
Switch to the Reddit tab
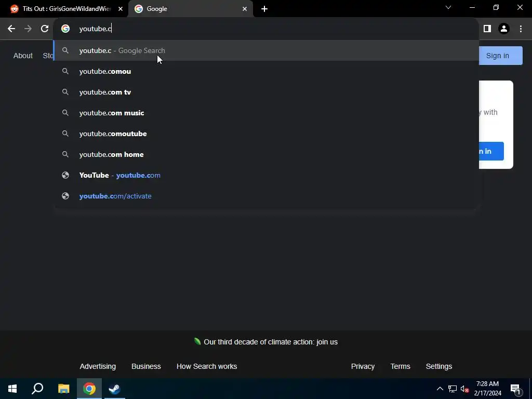pos(64,9)
